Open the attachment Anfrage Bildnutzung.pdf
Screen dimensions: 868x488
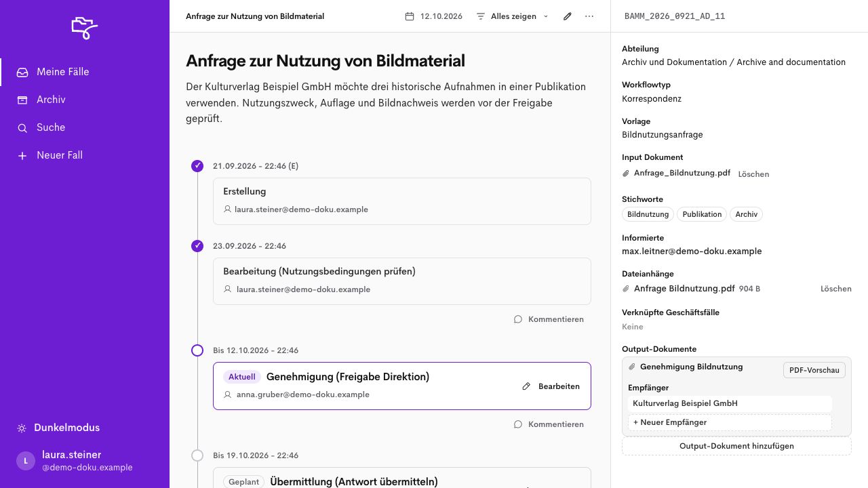(x=684, y=289)
